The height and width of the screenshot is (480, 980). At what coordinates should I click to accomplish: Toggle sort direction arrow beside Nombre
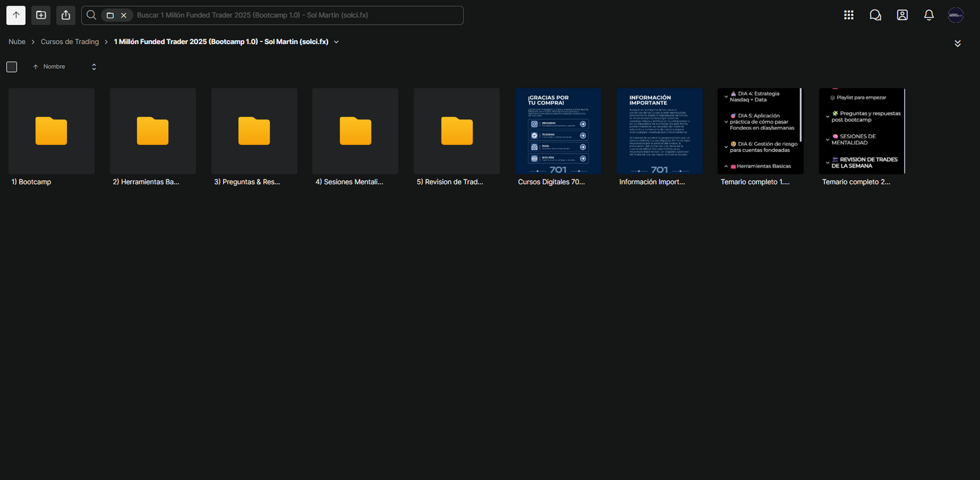[x=35, y=66]
